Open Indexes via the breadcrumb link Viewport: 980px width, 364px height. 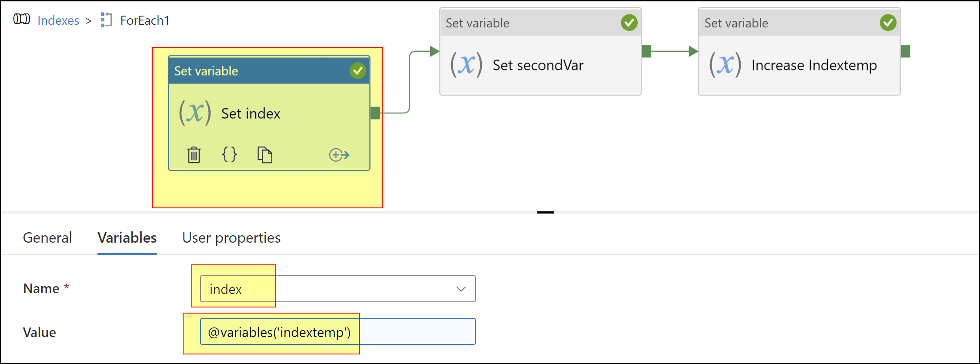(58, 20)
